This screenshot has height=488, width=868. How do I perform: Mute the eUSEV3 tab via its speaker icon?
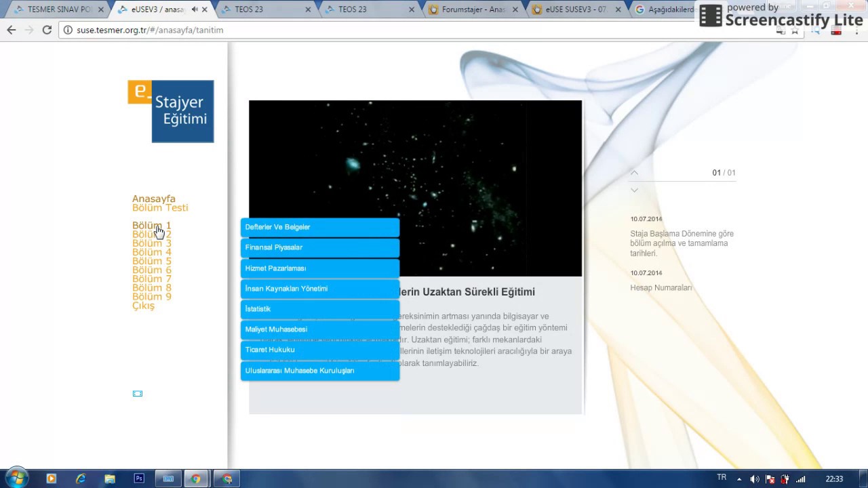tap(195, 9)
